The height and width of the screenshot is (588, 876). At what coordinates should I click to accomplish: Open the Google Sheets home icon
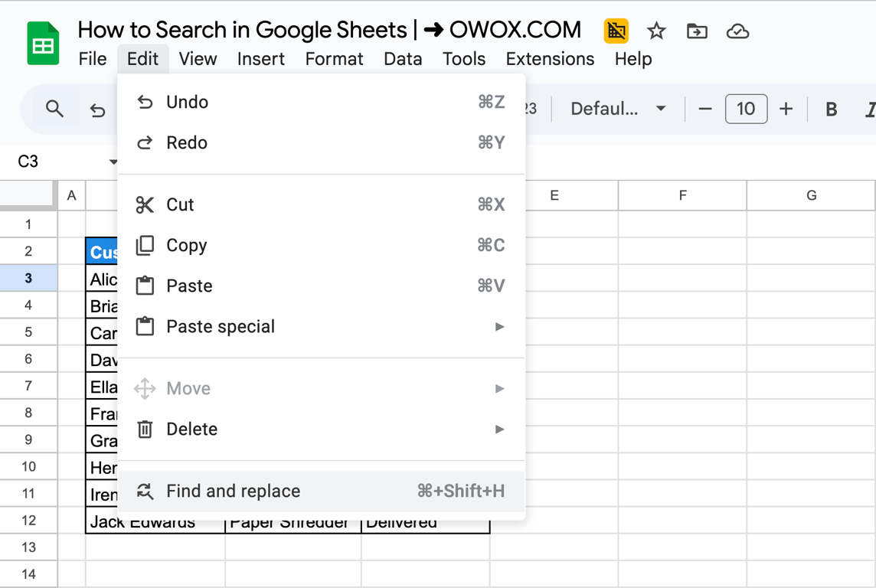tap(43, 44)
